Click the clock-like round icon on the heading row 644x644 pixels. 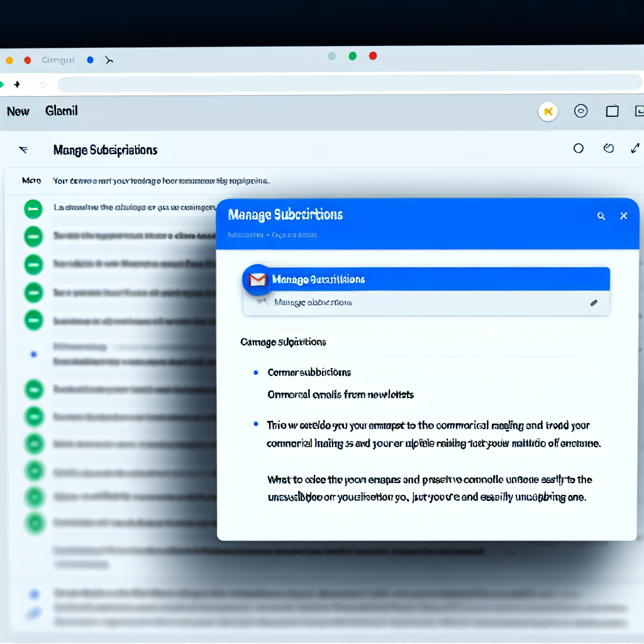[609, 148]
